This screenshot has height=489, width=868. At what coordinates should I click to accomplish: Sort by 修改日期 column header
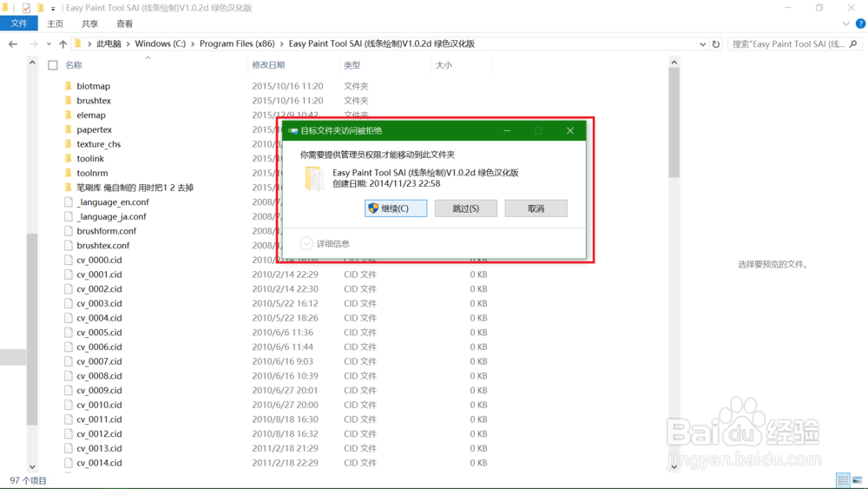coord(268,65)
